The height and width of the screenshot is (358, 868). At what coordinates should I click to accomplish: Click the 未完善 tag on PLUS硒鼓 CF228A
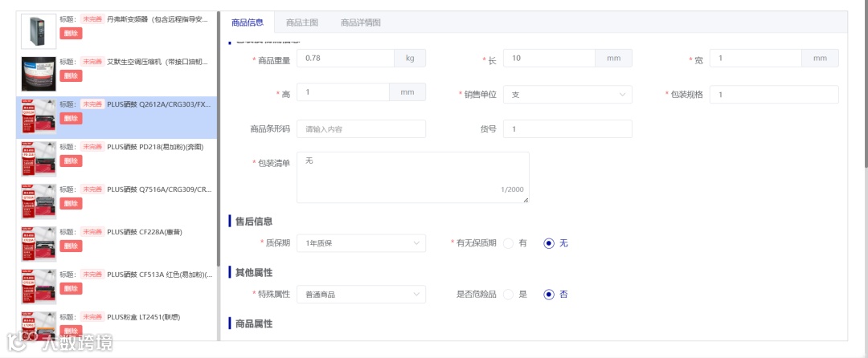coord(92,231)
